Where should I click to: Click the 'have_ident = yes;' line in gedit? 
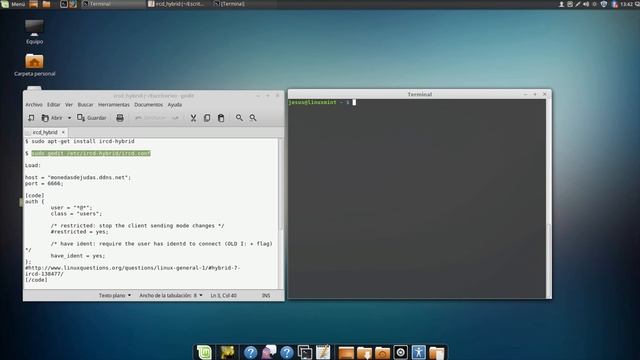click(x=78, y=256)
